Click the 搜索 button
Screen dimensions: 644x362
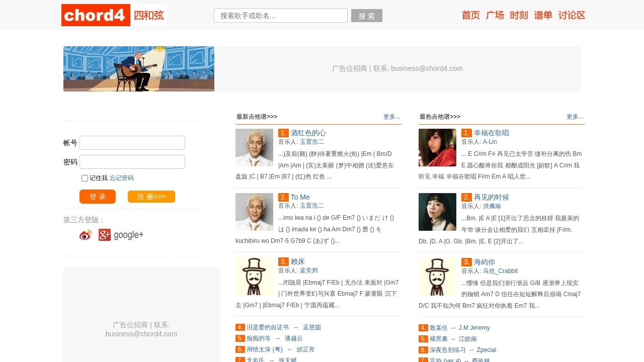(x=366, y=16)
